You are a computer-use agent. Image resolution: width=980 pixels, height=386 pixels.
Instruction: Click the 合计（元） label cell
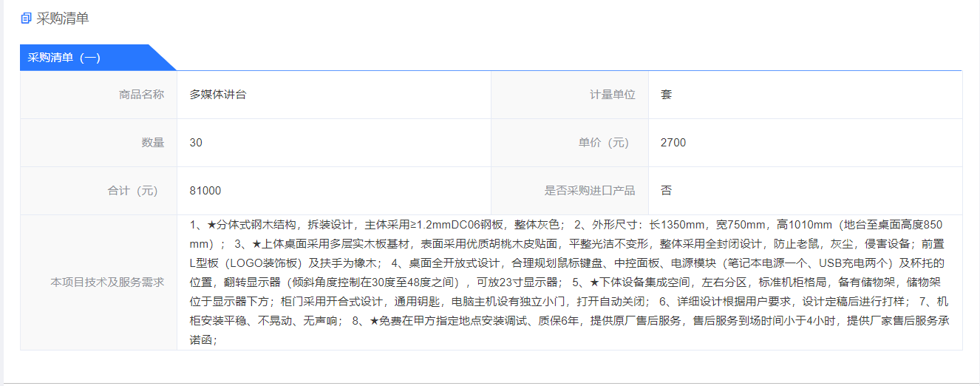133,191
